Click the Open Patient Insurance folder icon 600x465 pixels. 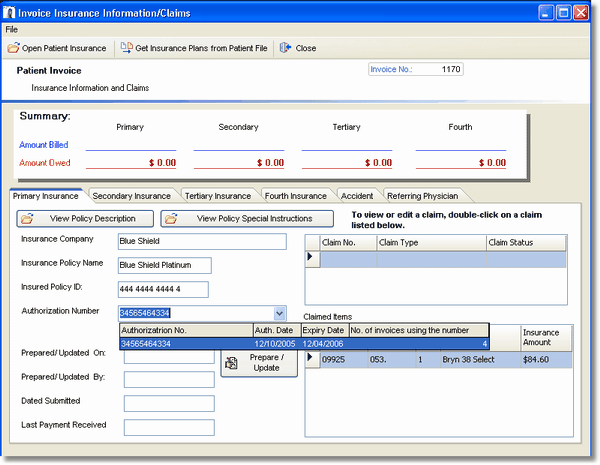point(13,48)
